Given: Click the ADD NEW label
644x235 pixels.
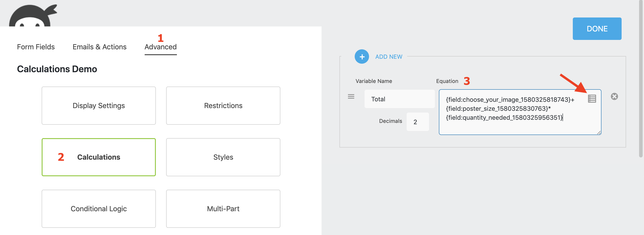Looking at the screenshot, I should [x=389, y=57].
